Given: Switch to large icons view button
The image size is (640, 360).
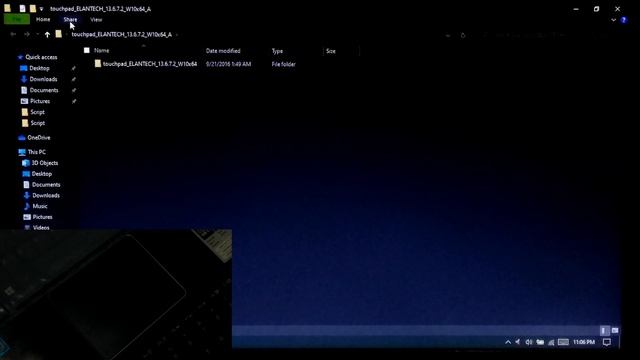Looking at the screenshot, I should [x=615, y=330].
